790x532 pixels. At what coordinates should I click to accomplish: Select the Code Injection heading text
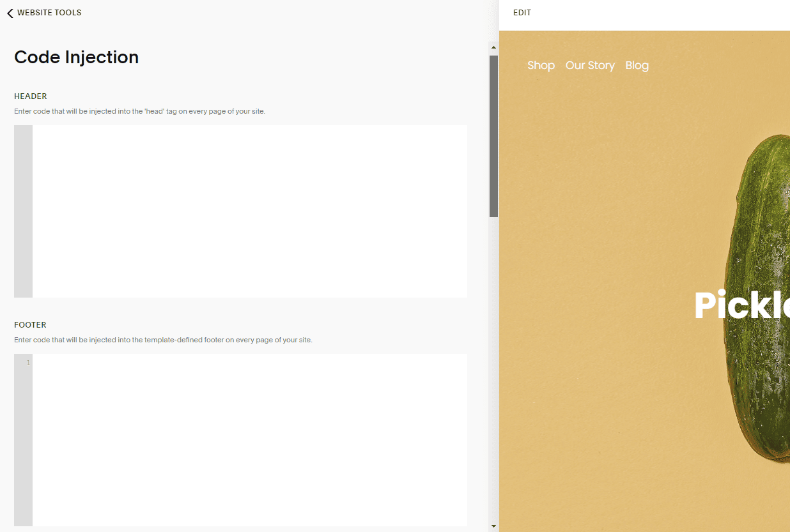tap(76, 57)
